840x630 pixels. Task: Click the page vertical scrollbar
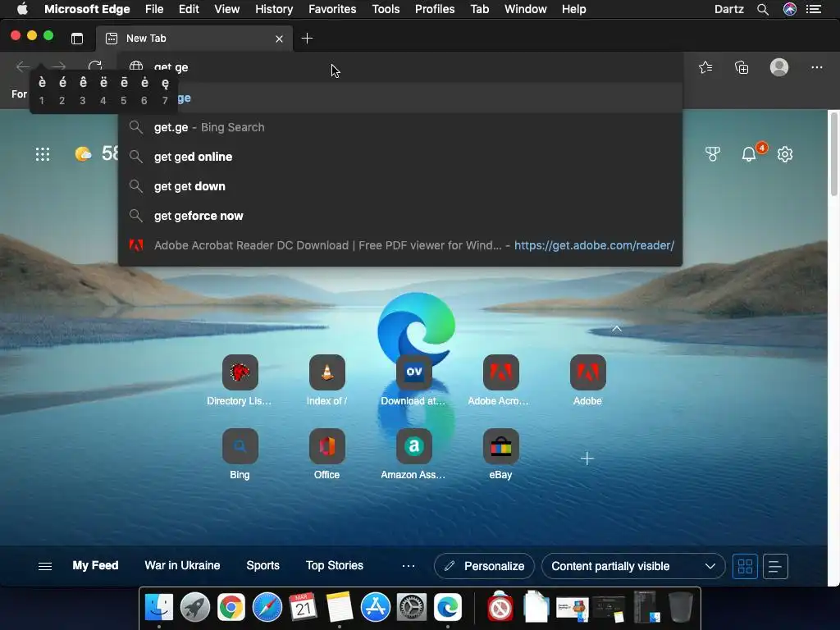tap(833, 154)
